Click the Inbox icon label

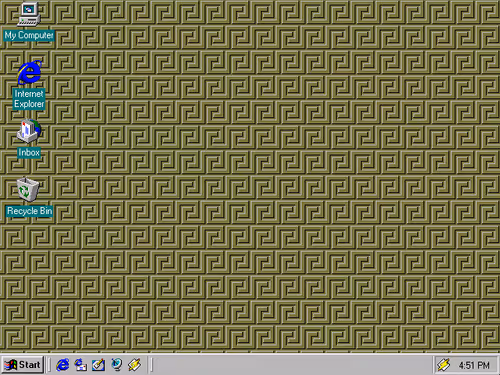click(x=29, y=153)
